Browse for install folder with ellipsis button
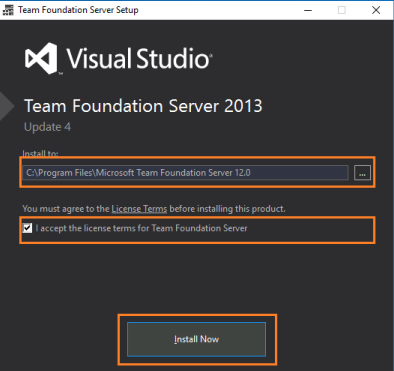This screenshot has height=371, width=394. pyautogui.click(x=362, y=173)
